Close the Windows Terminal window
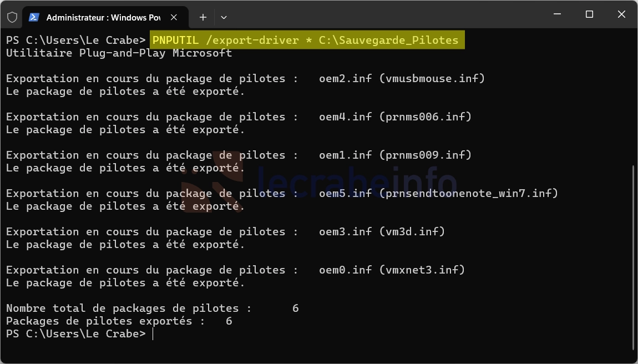 (x=621, y=14)
